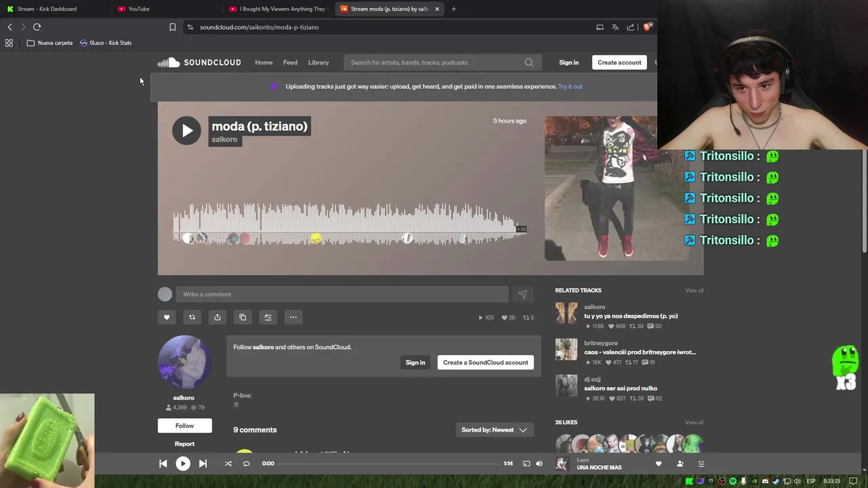Open a new browser tab
The image size is (868, 488).
click(x=454, y=9)
